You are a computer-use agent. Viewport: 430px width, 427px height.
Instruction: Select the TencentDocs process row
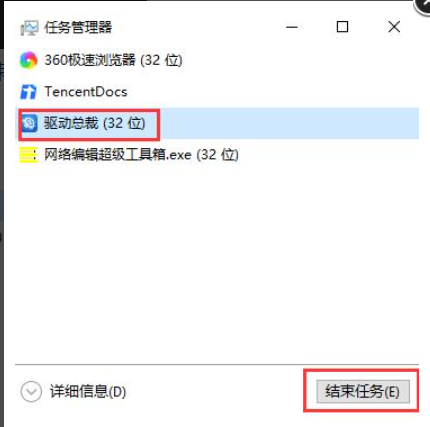pyautogui.click(x=217, y=92)
